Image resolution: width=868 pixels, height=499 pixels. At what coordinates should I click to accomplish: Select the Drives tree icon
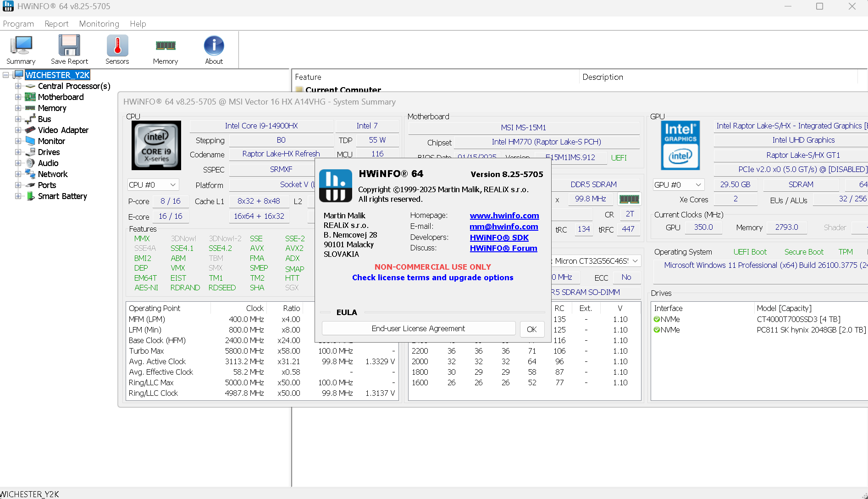click(x=30, y=152)
